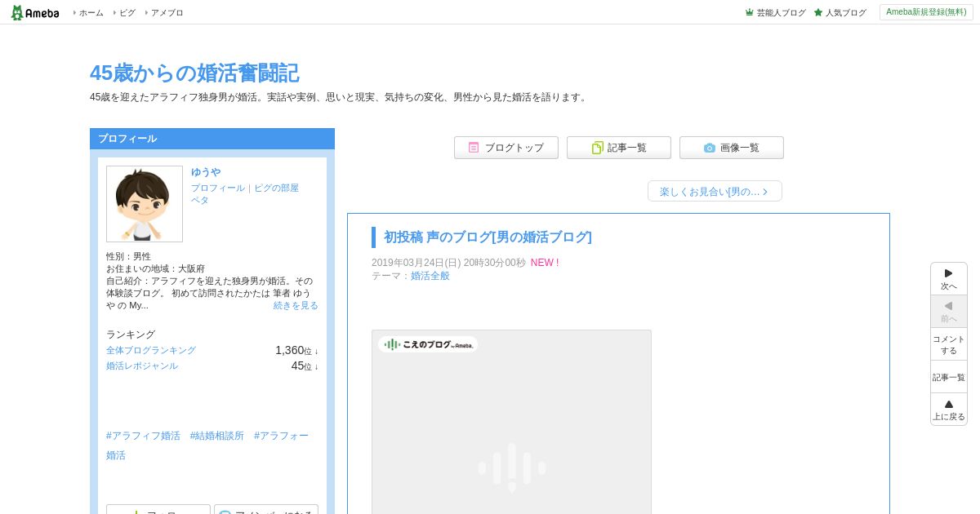Screen dimensions: 980x514
Task: Open article title 初投稿 声のブログ[男の婚活ブログ]
Action: click(x=488, y=237)
